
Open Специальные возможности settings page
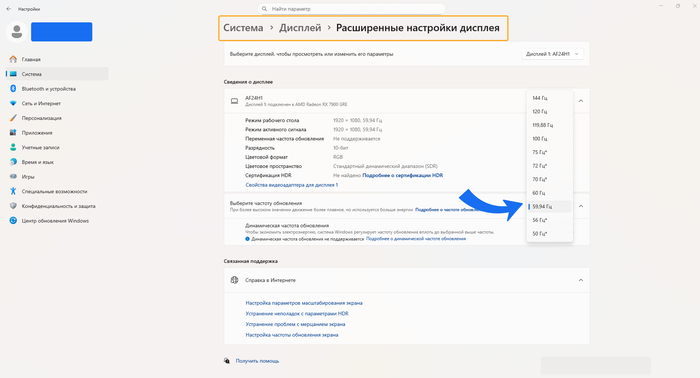(x=57, y=191)
